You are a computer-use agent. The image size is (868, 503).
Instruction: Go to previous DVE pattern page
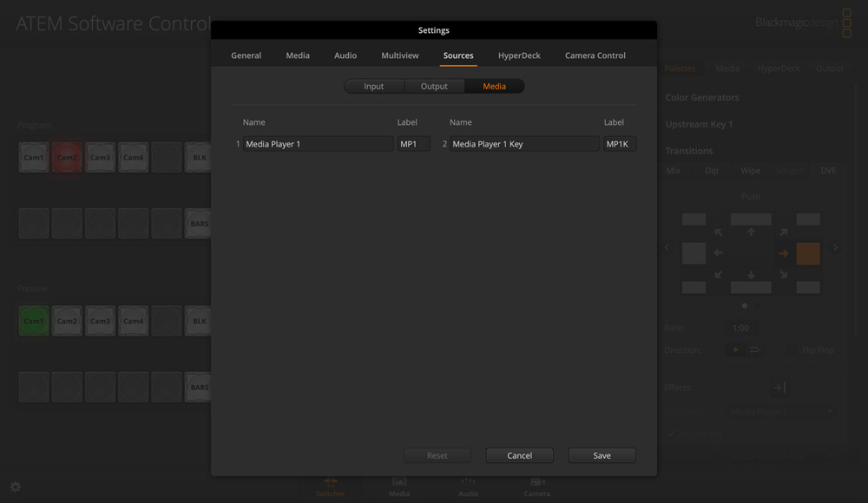[667, 248]
